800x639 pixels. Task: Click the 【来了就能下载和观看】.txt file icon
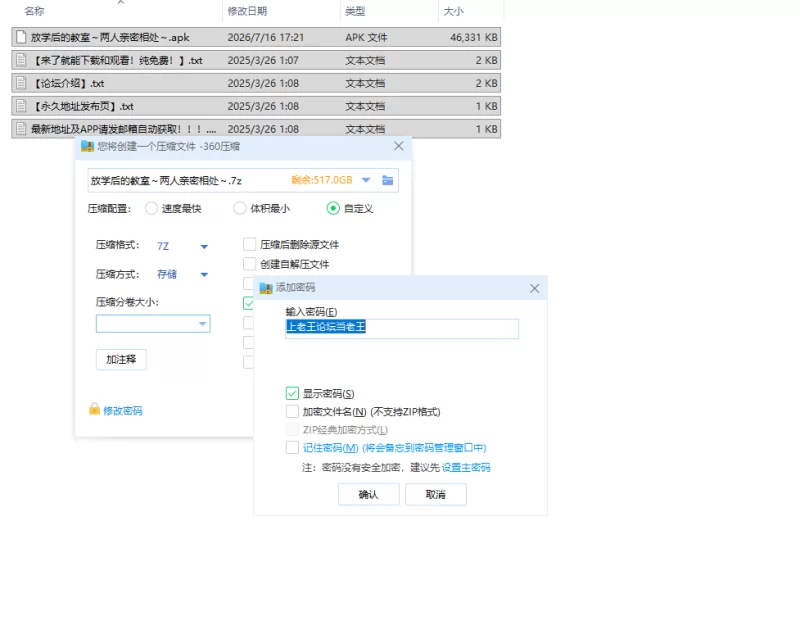pyautogui.click(x=21, y=60)
